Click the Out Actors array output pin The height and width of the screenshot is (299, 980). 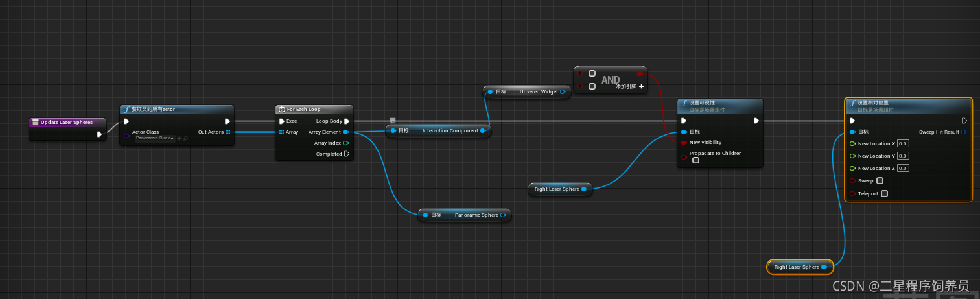coord(227,132)
